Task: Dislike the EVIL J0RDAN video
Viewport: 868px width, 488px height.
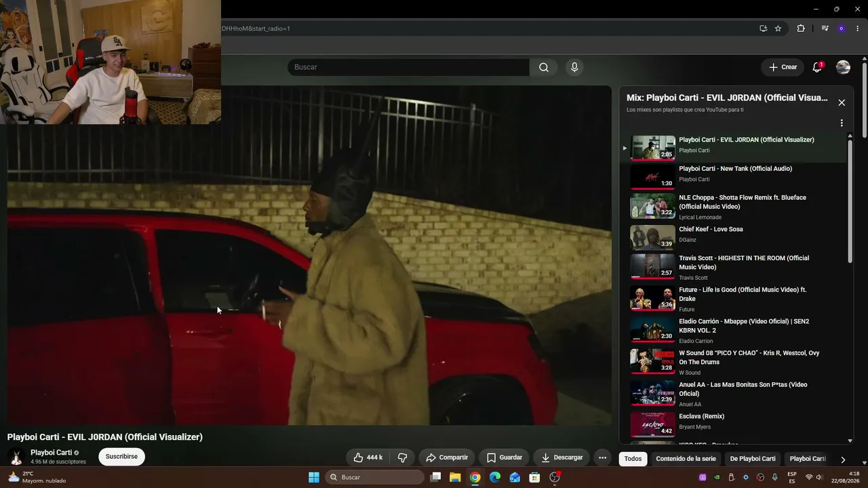Action: [402, 457]
